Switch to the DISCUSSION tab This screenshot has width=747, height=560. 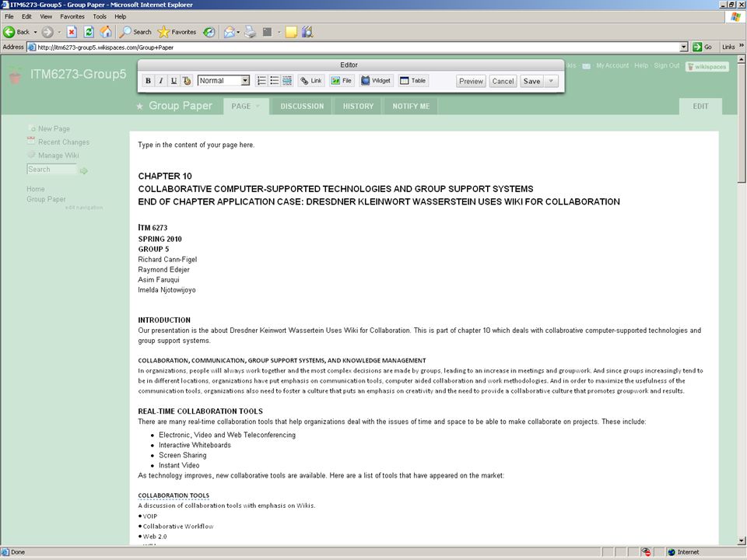click(x=302, y=107)
